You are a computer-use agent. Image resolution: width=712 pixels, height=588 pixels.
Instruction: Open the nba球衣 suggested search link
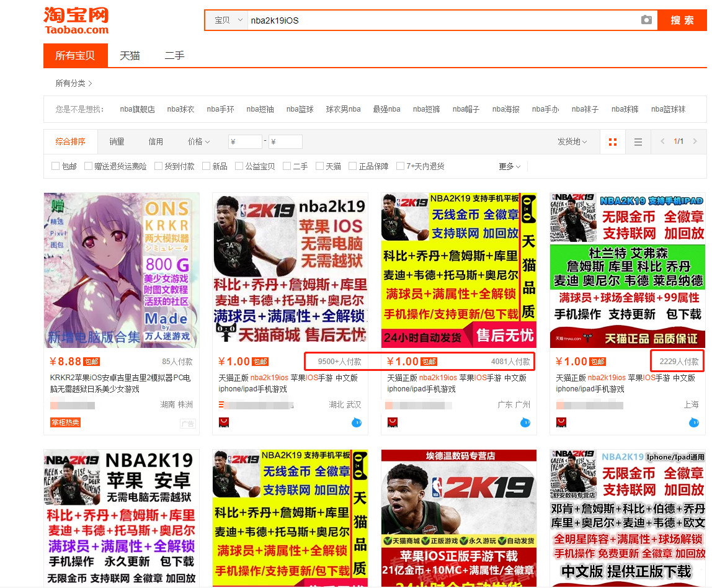coord(180,109)
